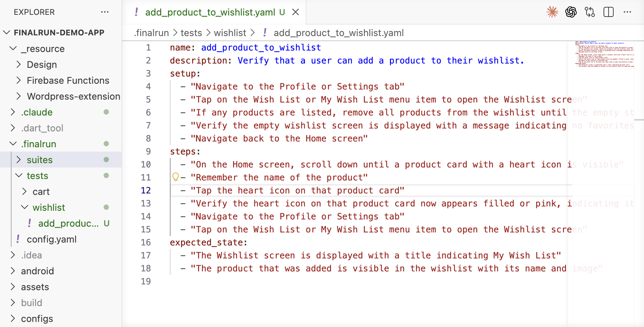Toggle the modified indicator dot beside .claude

(106, 112)
